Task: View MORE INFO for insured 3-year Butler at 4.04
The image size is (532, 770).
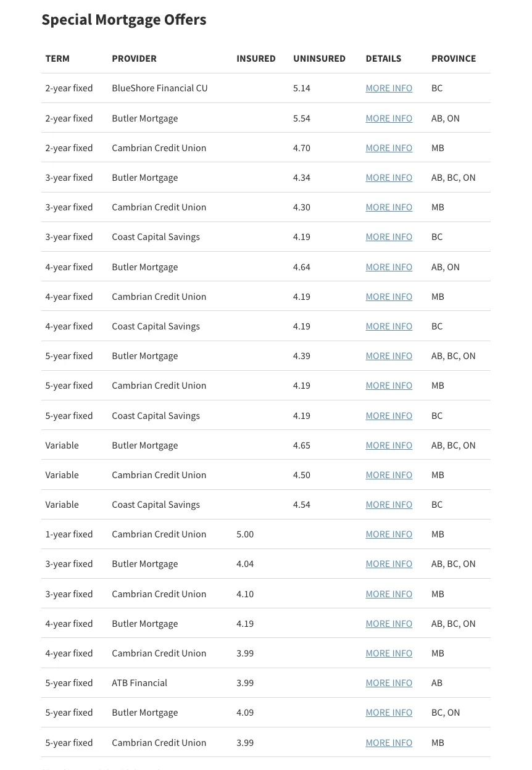Action: coord(389,564)
